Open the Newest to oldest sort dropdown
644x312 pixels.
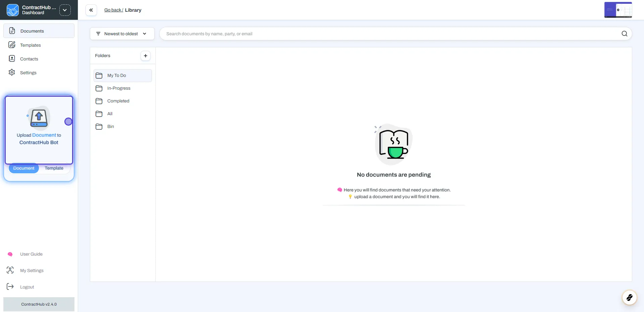122,34
